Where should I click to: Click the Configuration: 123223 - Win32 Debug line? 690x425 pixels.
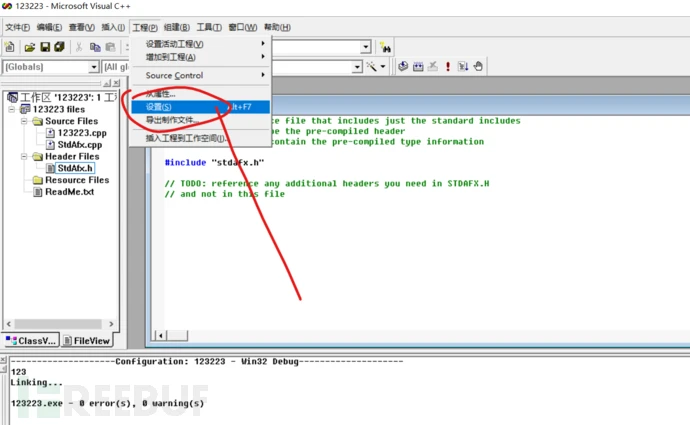(x=207, y=361)
